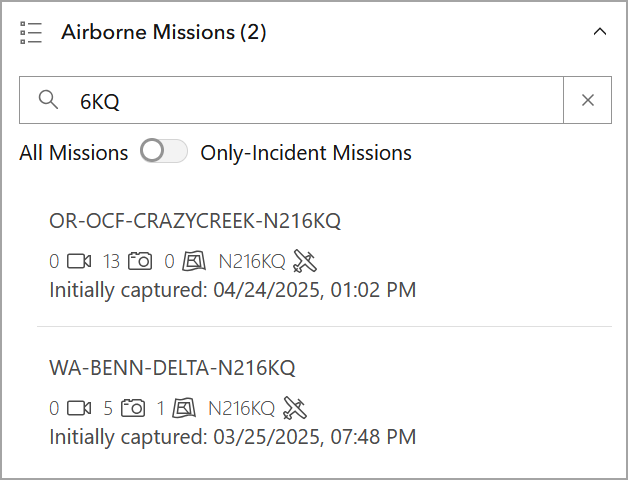Click photo camera icon for WA-BENN-DELTA mission
The width and height of the screenshot is (628, 480).
pos(133,408)
